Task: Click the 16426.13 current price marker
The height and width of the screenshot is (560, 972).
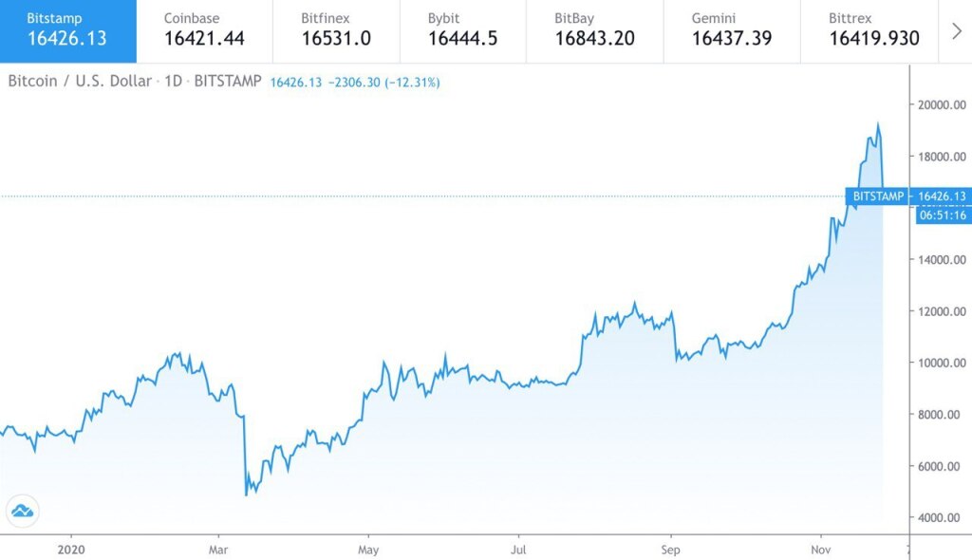Action: pyautogui.click(x=942, y=196)
